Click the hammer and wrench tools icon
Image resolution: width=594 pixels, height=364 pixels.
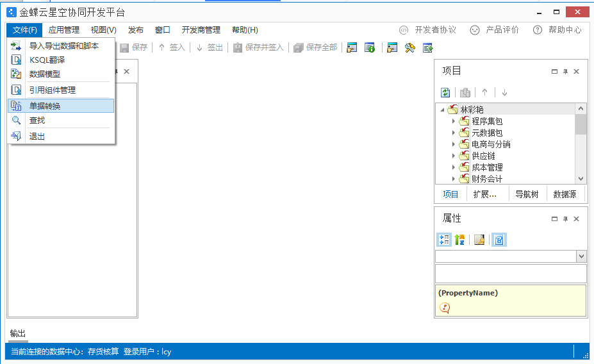(410, 47)
